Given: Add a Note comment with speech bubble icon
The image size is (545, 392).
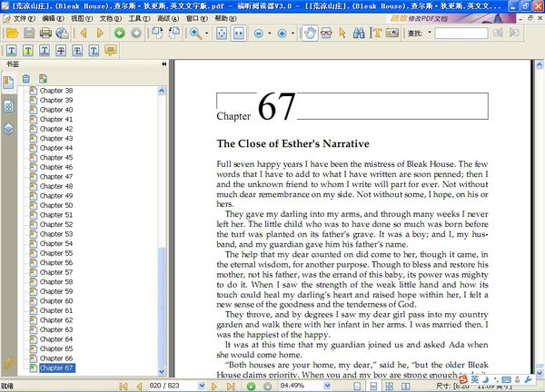Looking at the screenshot, I should [111, 51].
